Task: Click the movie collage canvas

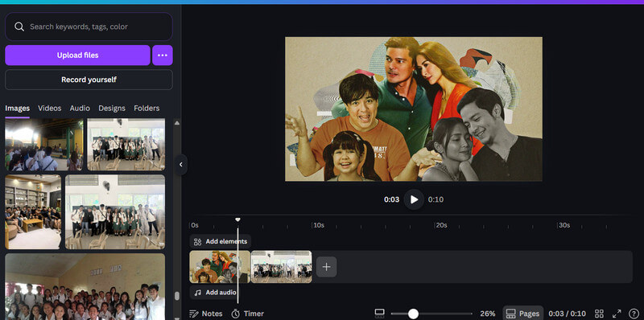Action: 414,109
